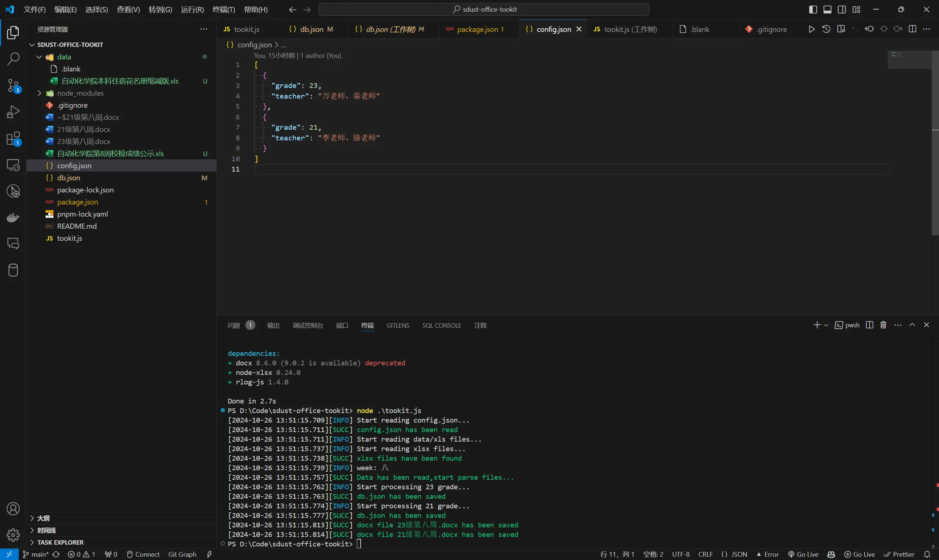Customize layout icon in title bar
The image size is (939, 560).
tap(856, 10)
